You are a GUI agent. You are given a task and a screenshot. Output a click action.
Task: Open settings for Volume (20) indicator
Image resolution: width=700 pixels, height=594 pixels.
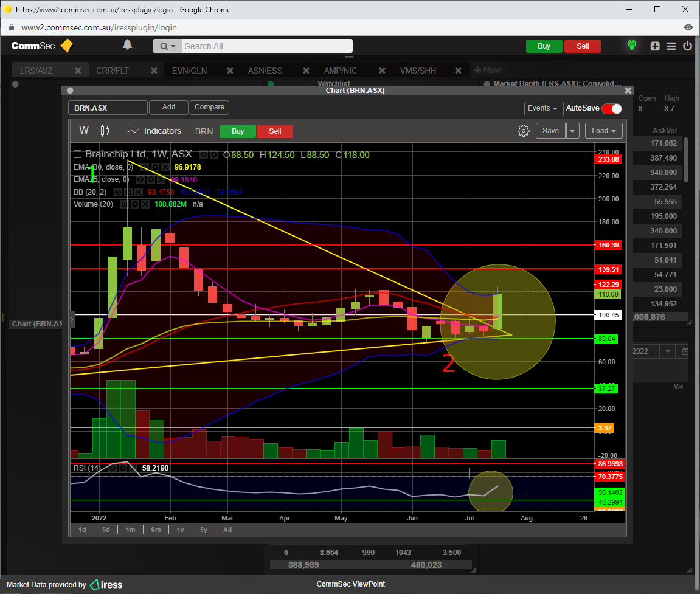click(135, 204)
